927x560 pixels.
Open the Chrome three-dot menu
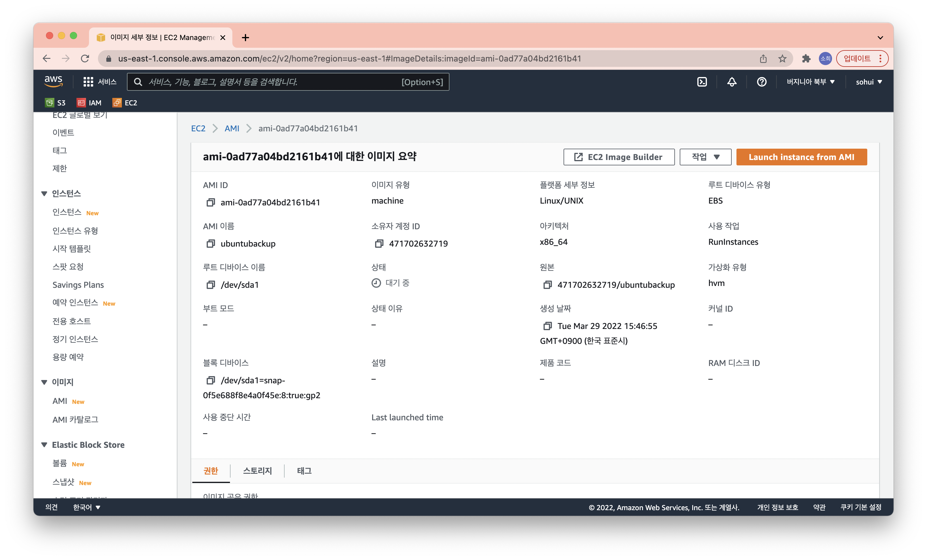point(880,59)
